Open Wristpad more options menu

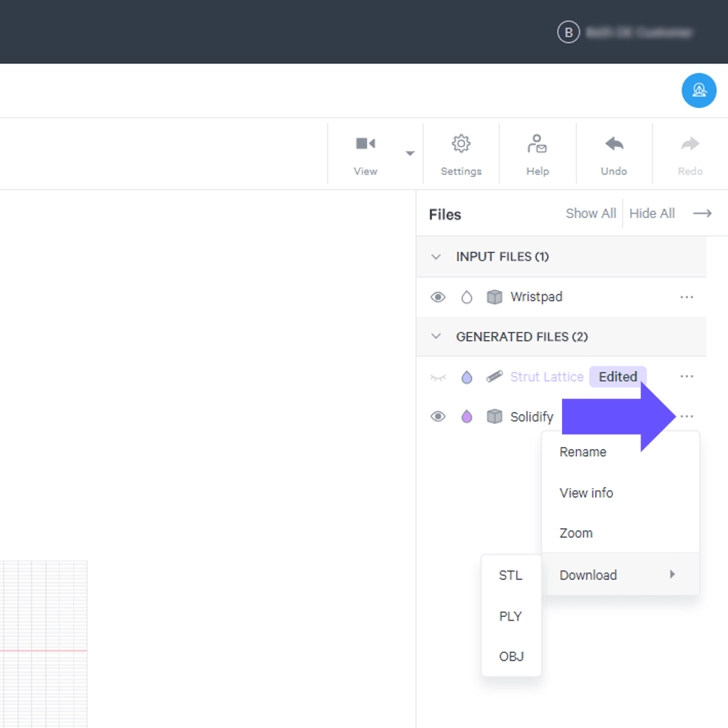[x=686, y=297]
